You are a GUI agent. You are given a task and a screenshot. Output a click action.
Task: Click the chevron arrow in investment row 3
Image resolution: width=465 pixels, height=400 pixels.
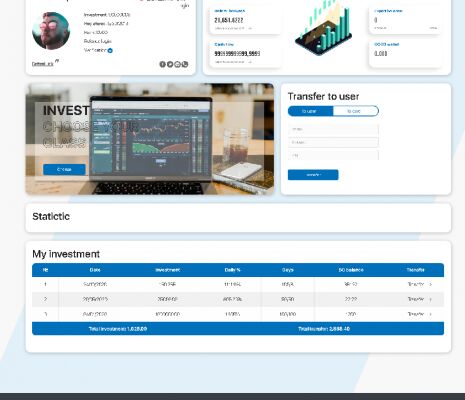point(431,314)
